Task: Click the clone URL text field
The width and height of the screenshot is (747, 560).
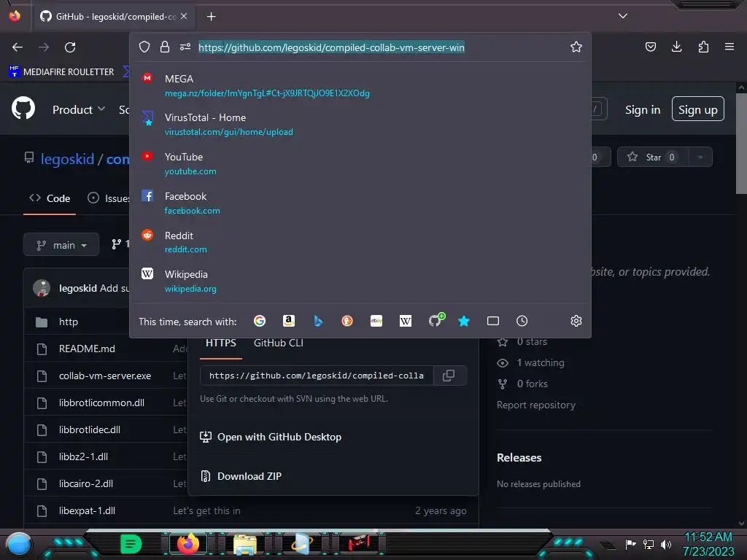Action: click(317, 376)
